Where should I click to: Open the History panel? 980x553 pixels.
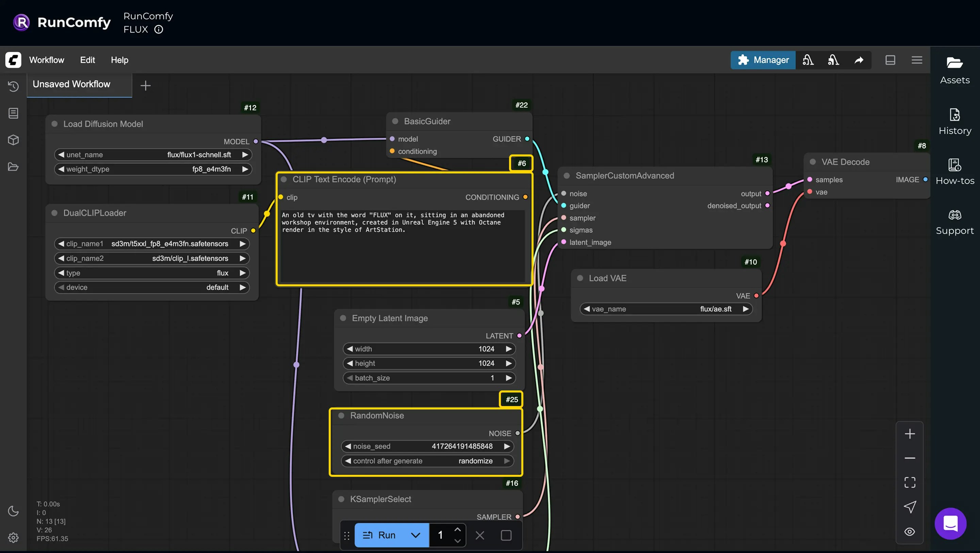pos(954,121)
